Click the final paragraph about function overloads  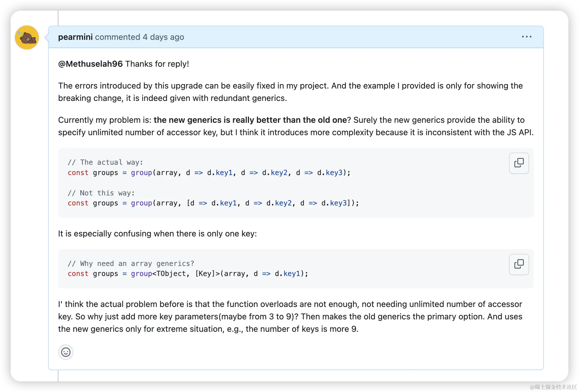coord(290,316)
